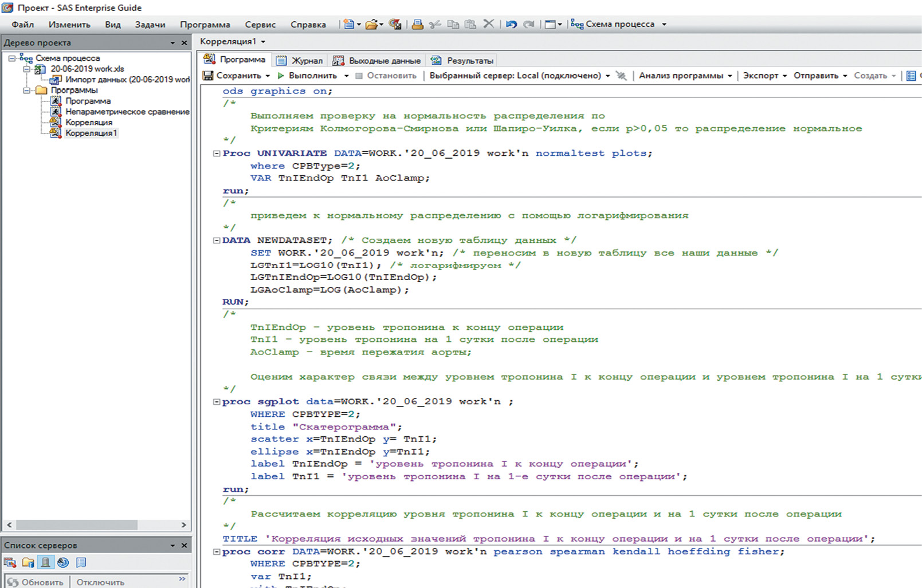922x588 pixels.
Task: Collapse the Proc UNIVARIATE code block
Action: coord(217,153)
